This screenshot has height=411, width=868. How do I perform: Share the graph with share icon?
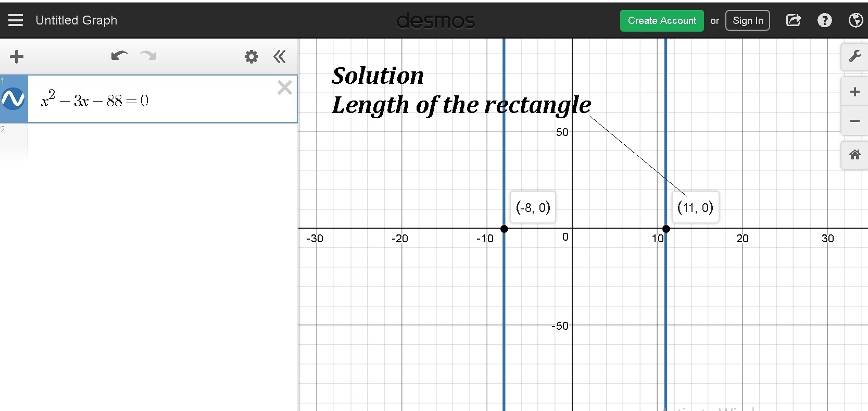tap(793, 20)
